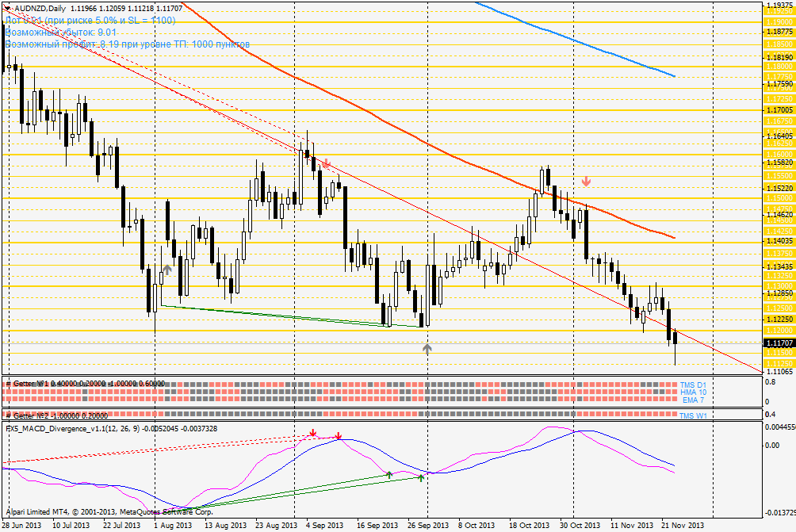Click the 'Лот 0.01' risk info line
Viewport: 796px width, 532px height.
90,21
